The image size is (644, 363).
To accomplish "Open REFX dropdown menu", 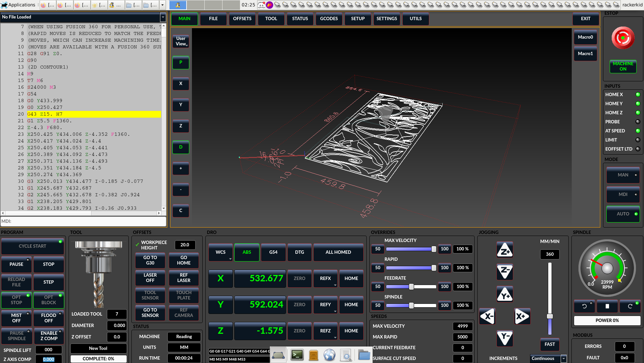I will 325,279.
